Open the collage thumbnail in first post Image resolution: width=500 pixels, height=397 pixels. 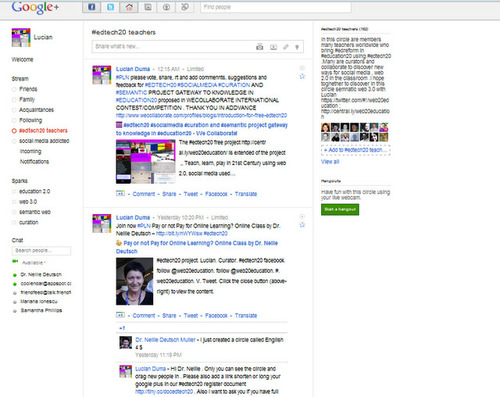(x=146, y=162)
